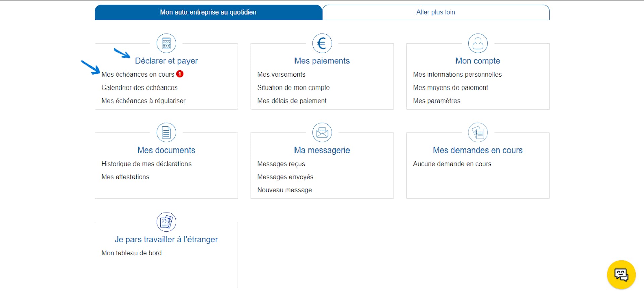Open the Ma messagerie heading
The image size is (644, 298).
(x=322, y=150)
